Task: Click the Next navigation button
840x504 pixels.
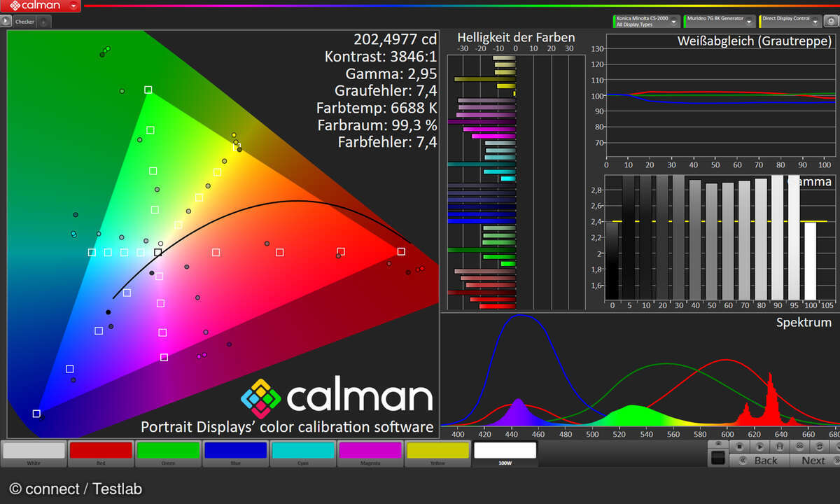Action: point(813,460)
